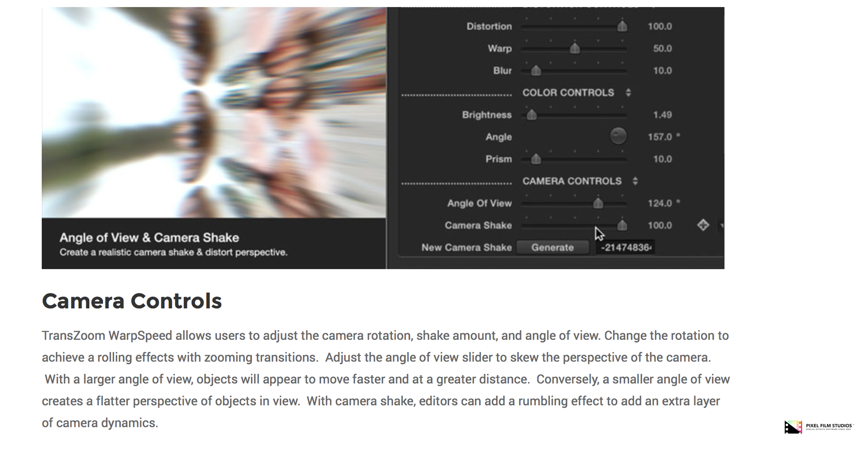Viewport: 868px width, 449px height.
Task: Expand the COLOR CONTROLS section arrows
Action: click(x=628, y=92)
